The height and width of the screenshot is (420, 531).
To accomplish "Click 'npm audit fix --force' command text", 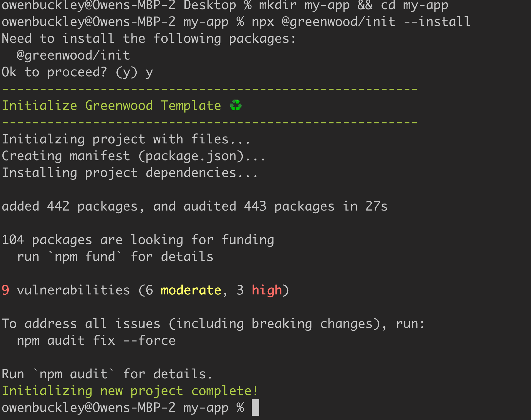I will (96, 340).
